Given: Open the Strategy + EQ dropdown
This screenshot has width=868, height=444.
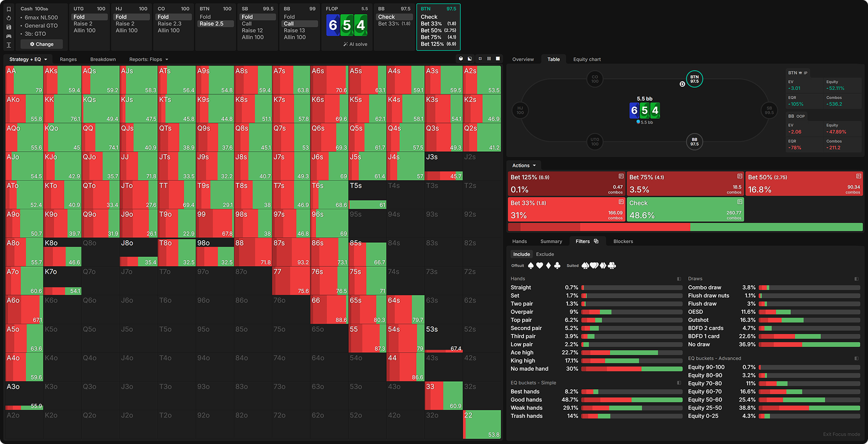Looking at the screenshot, I should tap(28, 60).
